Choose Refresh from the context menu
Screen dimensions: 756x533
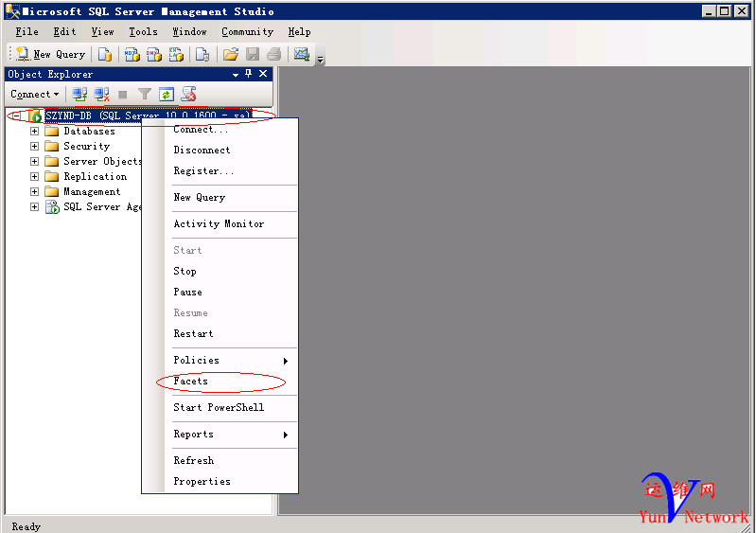(220, 461)
